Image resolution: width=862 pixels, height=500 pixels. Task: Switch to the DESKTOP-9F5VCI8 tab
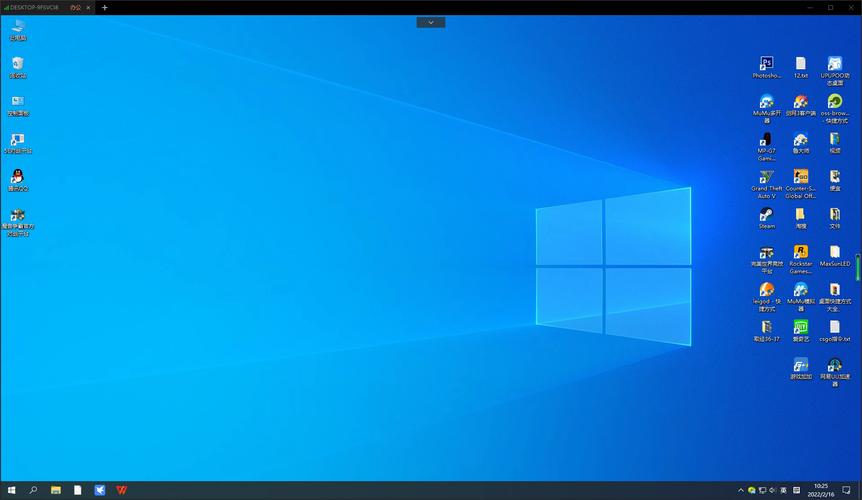[x=32, y=7]
